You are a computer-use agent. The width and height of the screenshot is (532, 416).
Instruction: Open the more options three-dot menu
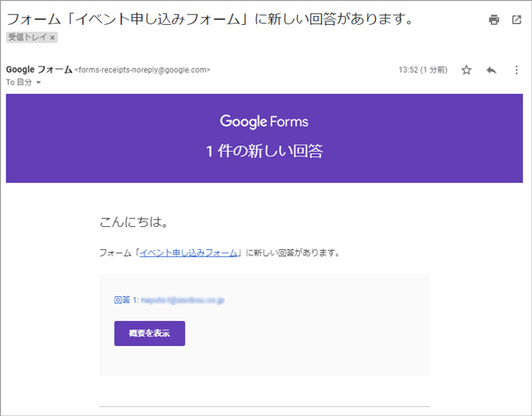click(x=516, y=70)
